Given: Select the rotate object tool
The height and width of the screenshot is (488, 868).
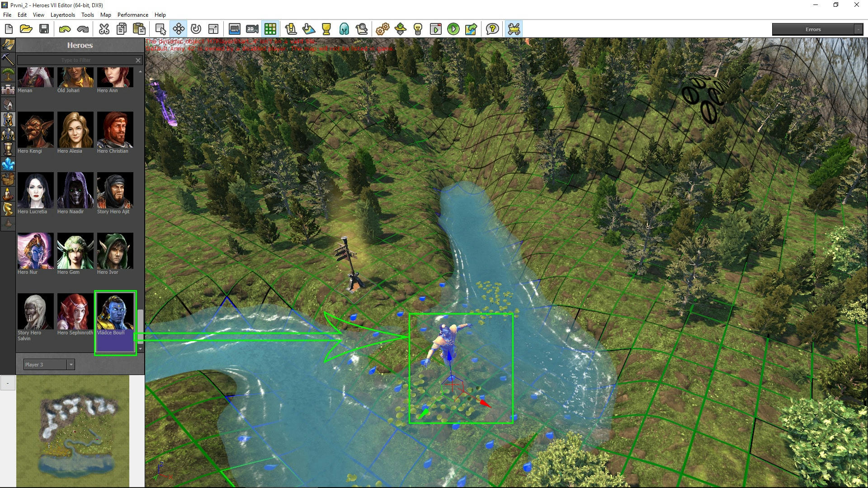Looking at the screenshot, I should (196, 29).
